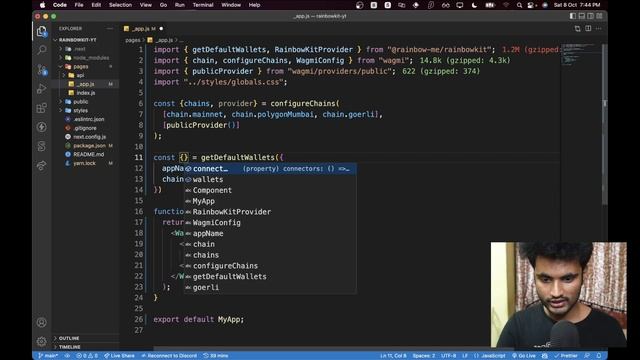Open the Extensions view

(x=42, y=108)
